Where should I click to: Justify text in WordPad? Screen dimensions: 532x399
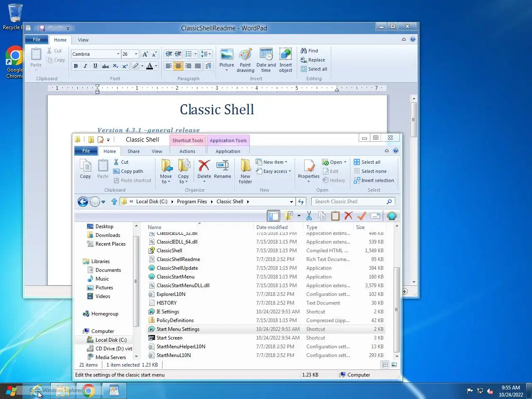tap(198, 66)
